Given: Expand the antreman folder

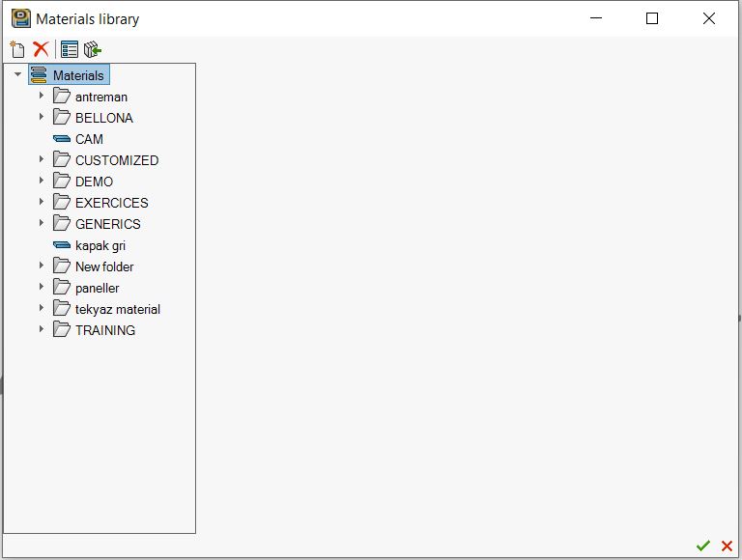Looking at the screenshot, I should 42,96.
